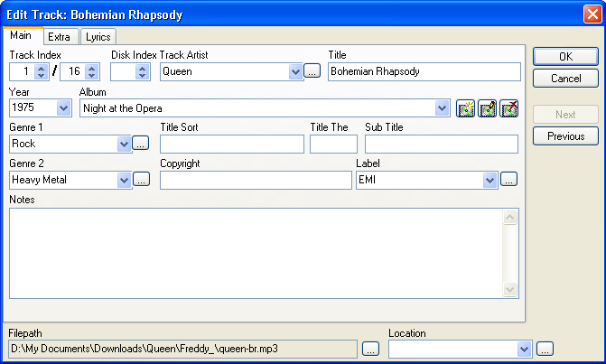
Task: Click the Notes scrollbar up arrow
Action: coord(509,217)
